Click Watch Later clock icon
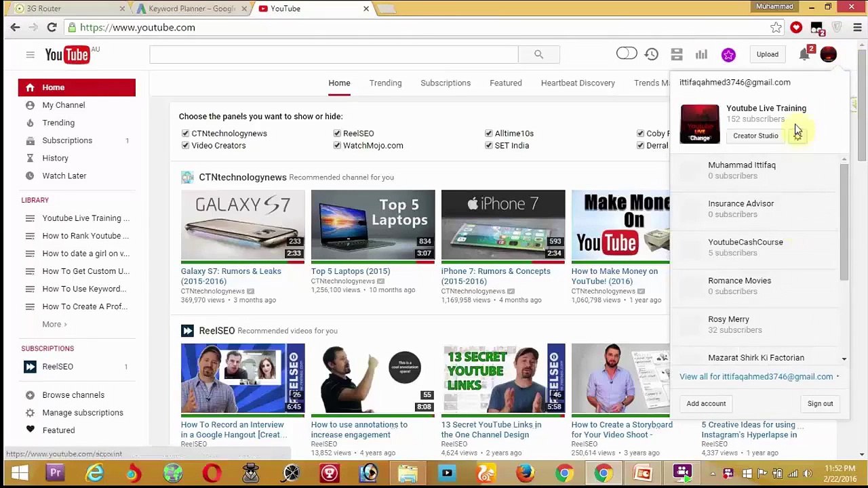The height and width of the screenshot is (488, 868). pos(30,176)
